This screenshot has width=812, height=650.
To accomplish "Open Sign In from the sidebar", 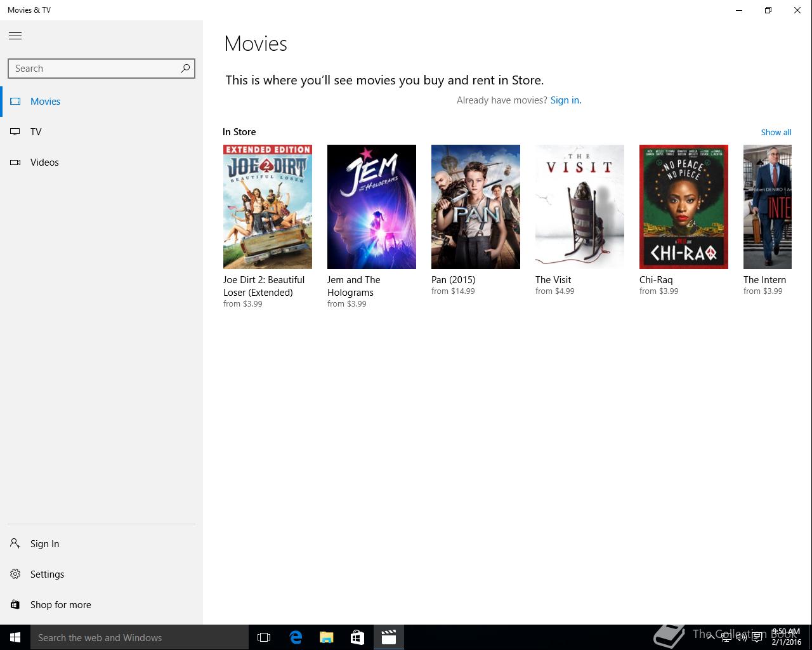I will (101, 544).
